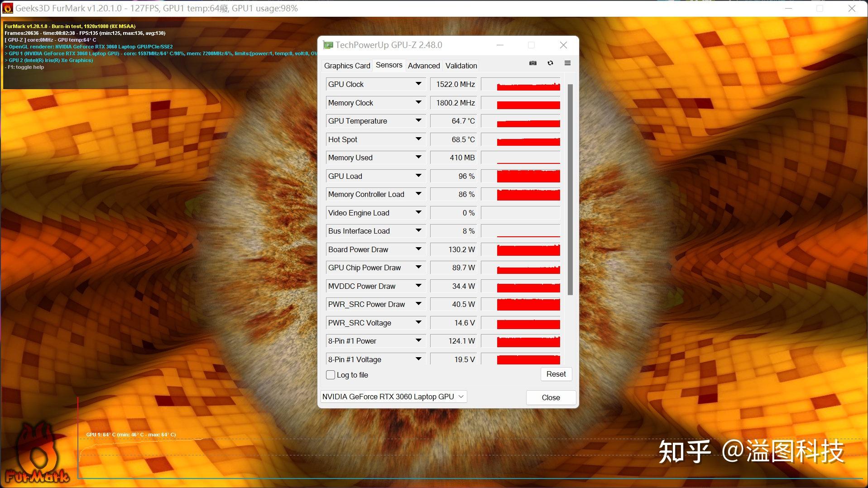Select the Sensors tab

point(389,65)
